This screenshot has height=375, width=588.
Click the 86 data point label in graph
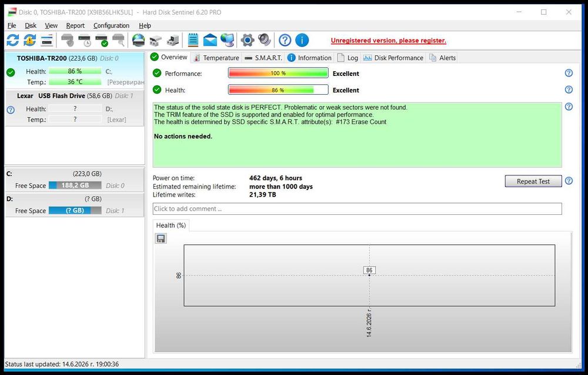tap(369, 270)
